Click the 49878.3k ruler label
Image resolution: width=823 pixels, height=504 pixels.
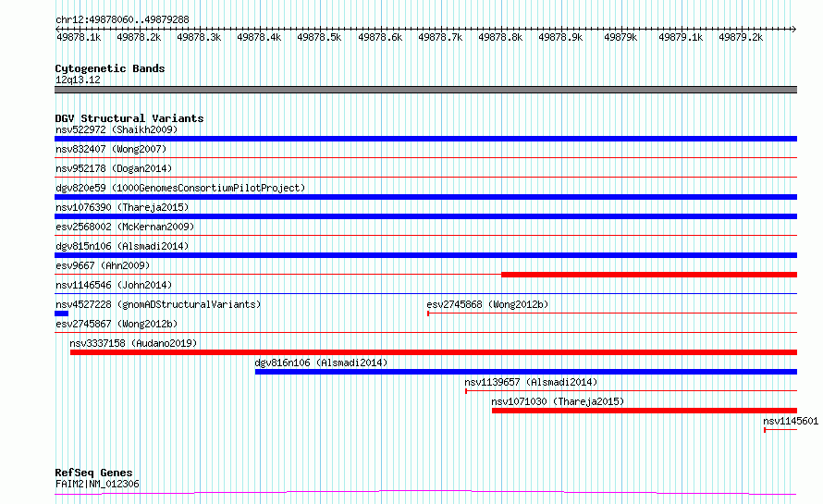coord(199,37)
